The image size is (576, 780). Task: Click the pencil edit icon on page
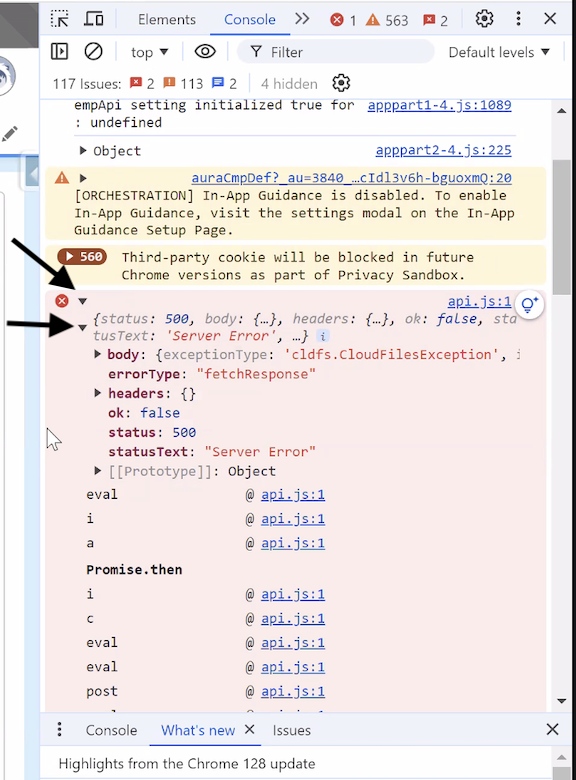9,133
